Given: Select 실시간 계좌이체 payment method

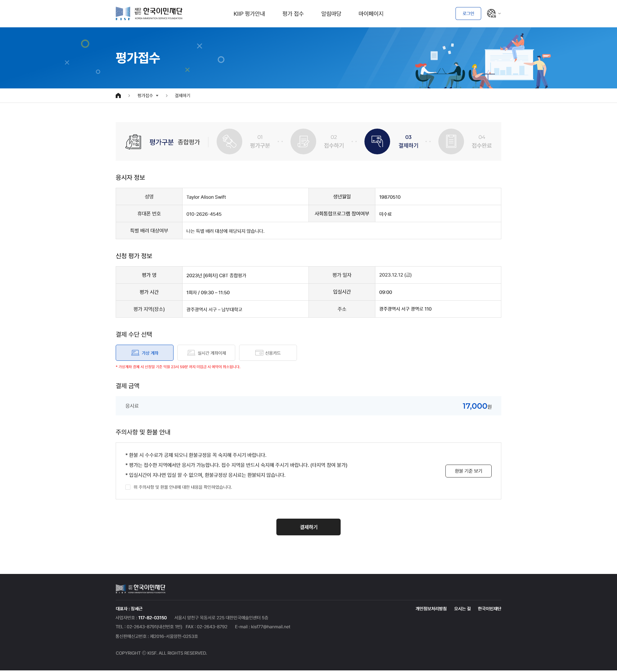Looking at the screenshot, I should click(206, 353).
